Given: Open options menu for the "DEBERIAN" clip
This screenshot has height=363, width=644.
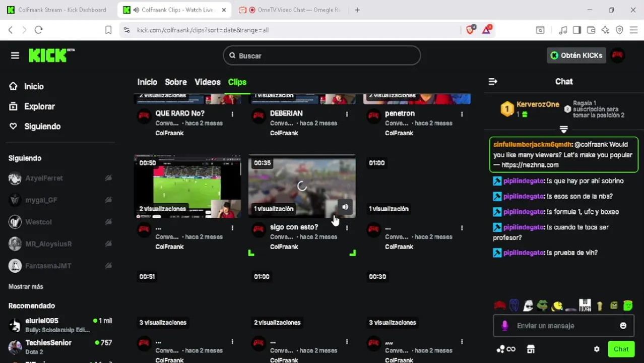Looking at the screenshot, I should point(347,114).
